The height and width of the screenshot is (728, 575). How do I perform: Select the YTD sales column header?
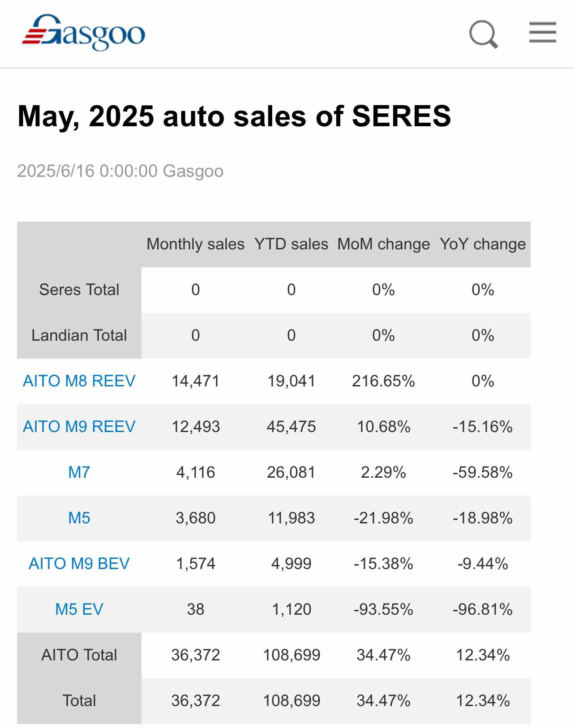tap(292, 244)
